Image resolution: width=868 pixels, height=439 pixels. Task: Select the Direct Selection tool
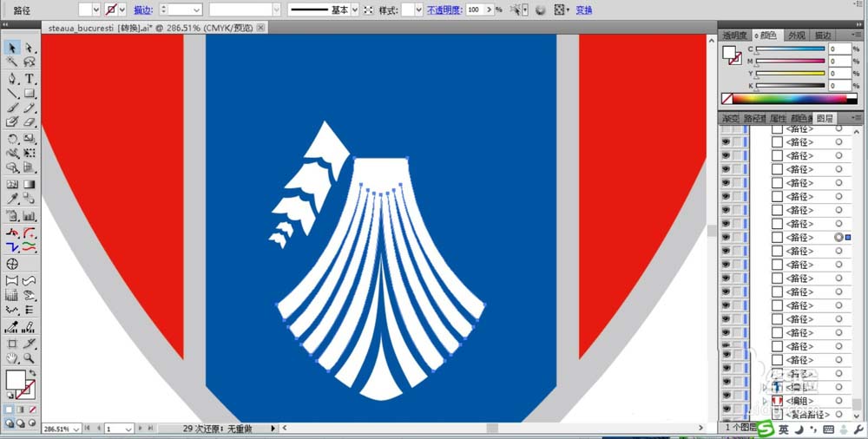(30, 48)
